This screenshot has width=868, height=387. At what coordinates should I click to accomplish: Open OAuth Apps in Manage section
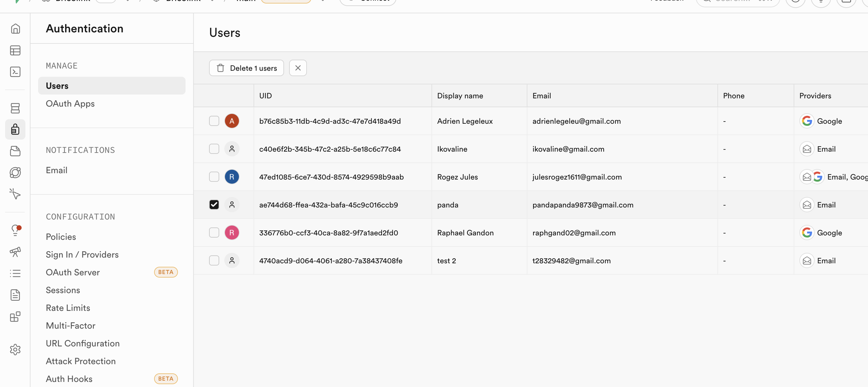pyautogui.click(x=70, y=104)
